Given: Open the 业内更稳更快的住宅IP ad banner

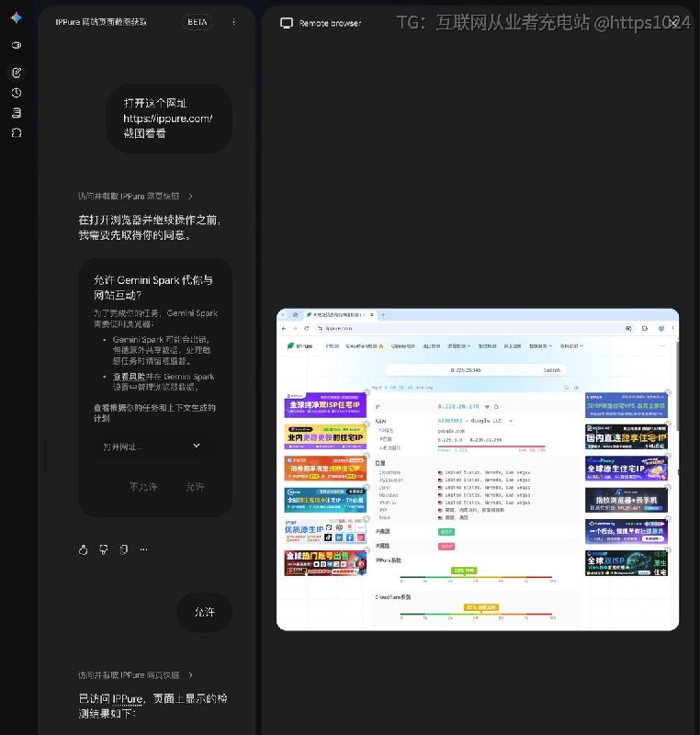Looking at the screenshot, I should 325,436.
